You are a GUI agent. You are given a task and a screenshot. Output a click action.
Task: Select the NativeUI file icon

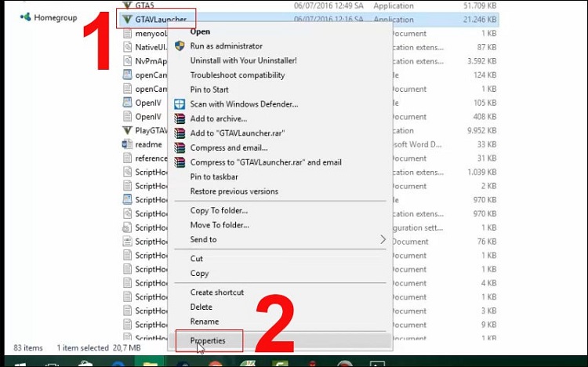click(128, 47)
